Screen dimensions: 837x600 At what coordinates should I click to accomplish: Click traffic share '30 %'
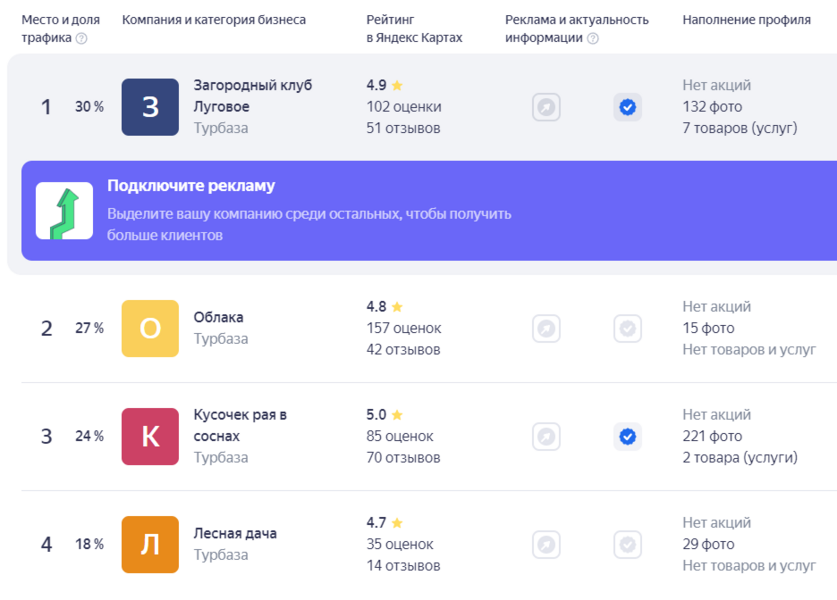(x=89, y=107)
